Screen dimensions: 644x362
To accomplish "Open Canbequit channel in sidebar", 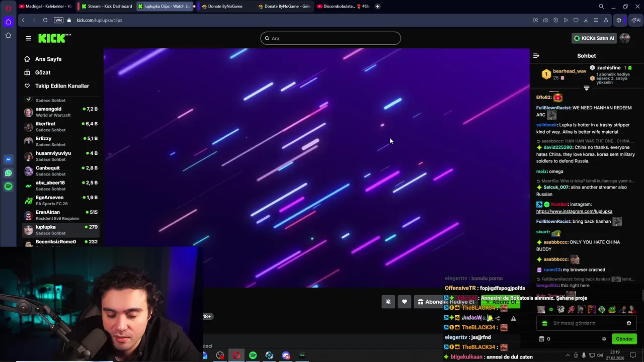I will pyautogui.click(x=60, y=171).
